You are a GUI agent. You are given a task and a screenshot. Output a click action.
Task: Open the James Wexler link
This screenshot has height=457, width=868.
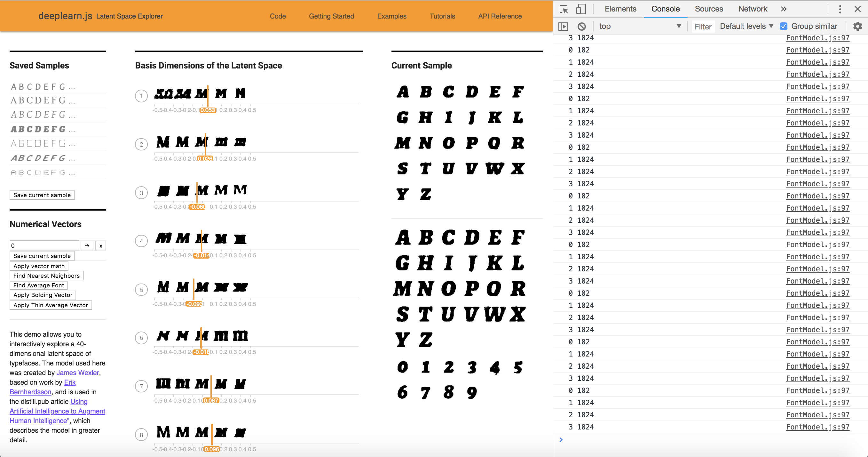click(x=77, y=373)
